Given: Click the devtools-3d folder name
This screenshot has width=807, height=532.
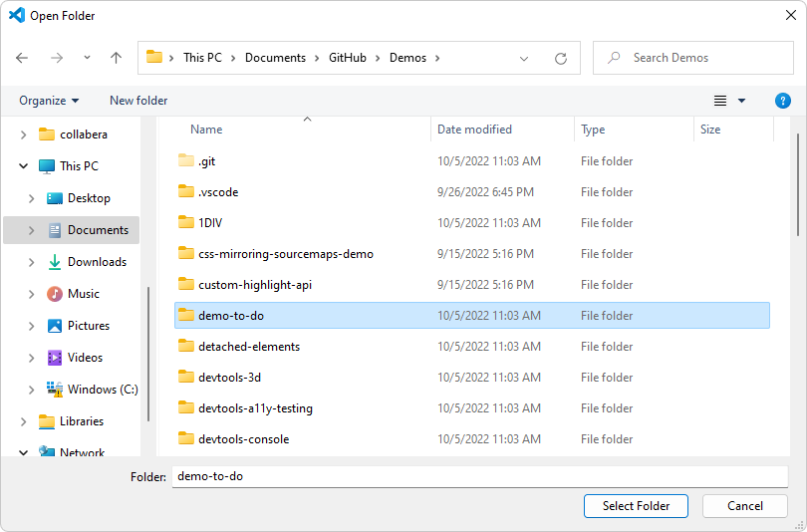Looking at the screenshot, I should tap(229, 378).
